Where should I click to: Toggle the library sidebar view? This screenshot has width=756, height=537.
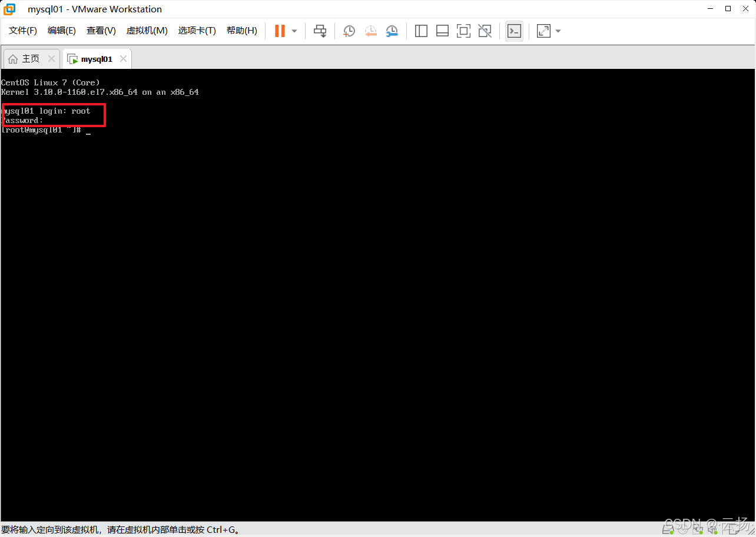[421, 31]
